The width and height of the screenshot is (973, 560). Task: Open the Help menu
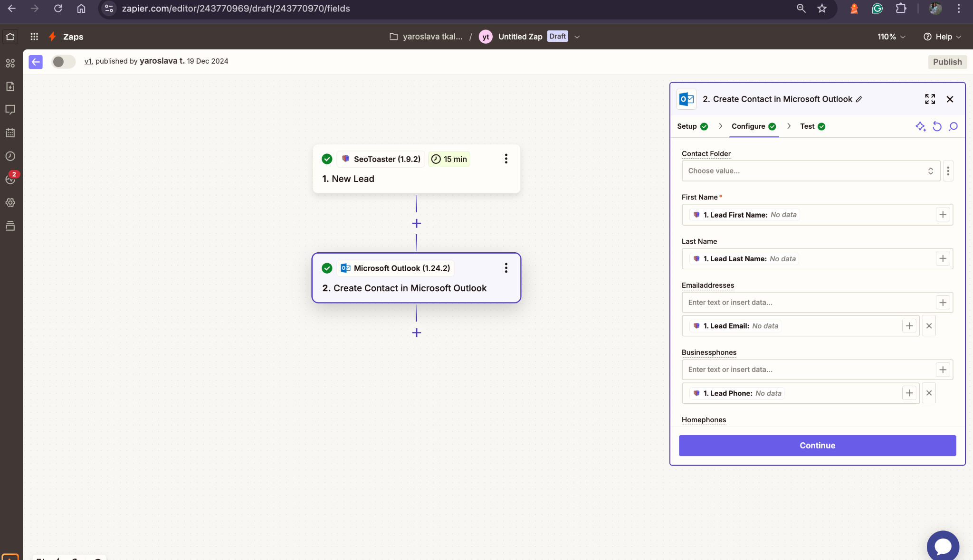[942, 37]
